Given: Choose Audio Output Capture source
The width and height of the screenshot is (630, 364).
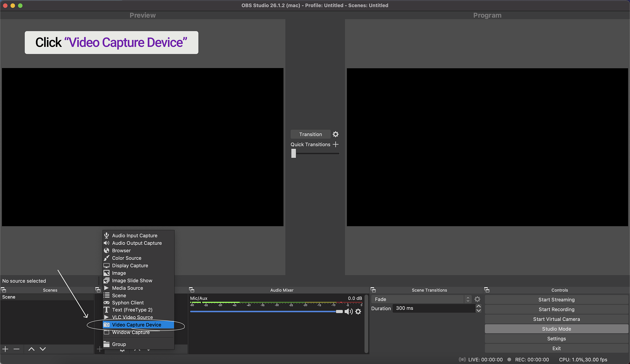Looking at the screenshot, I should coord(138,243).
